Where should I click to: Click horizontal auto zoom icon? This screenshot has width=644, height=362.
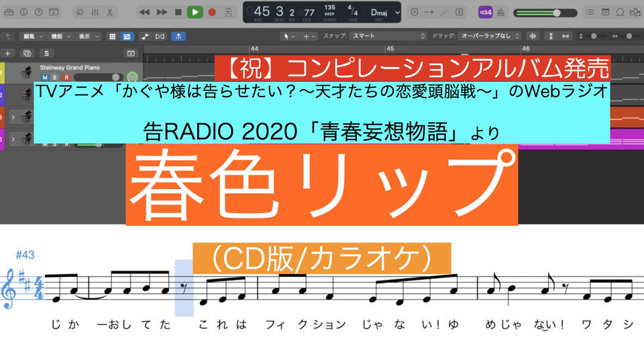[566, 36]
